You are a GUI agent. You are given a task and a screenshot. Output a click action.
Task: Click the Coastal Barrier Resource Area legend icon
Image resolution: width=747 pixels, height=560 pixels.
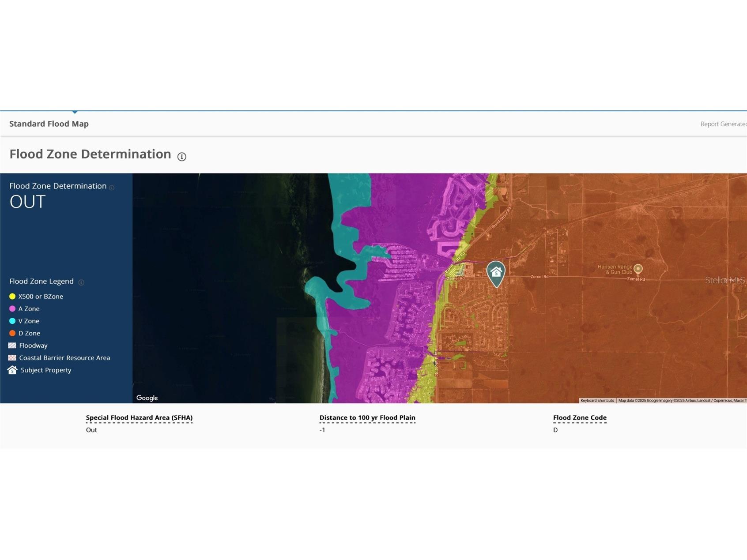12,358
